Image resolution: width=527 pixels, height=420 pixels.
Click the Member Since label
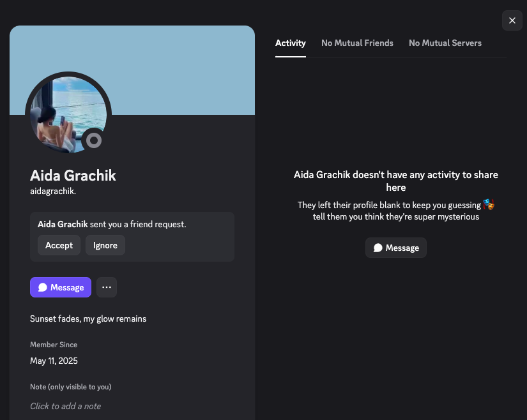coord(54,345)
